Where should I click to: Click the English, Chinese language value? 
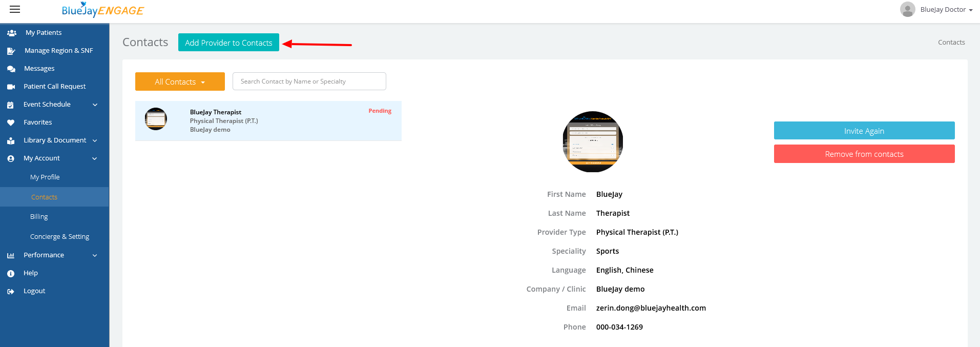[x=624, y=270]
